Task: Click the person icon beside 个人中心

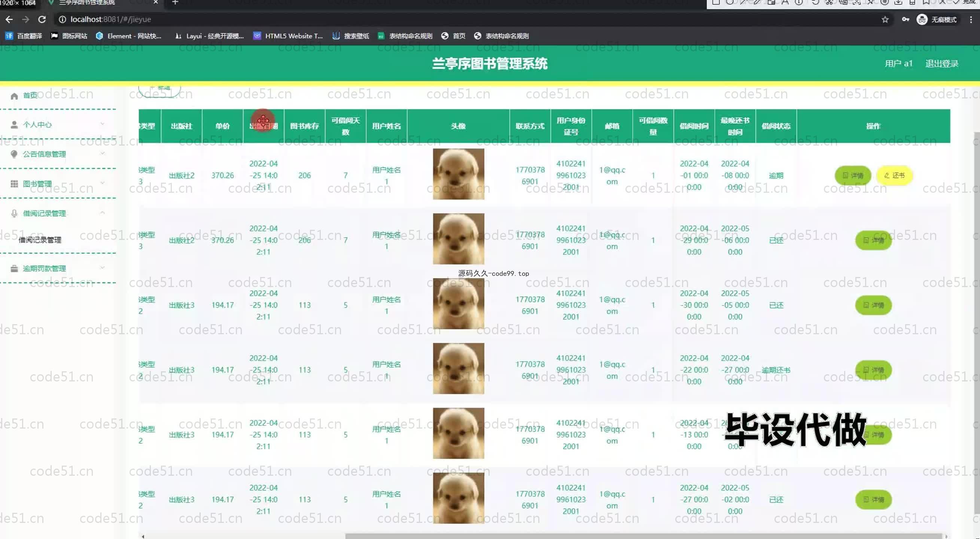Action: click(x=14, y=125)
